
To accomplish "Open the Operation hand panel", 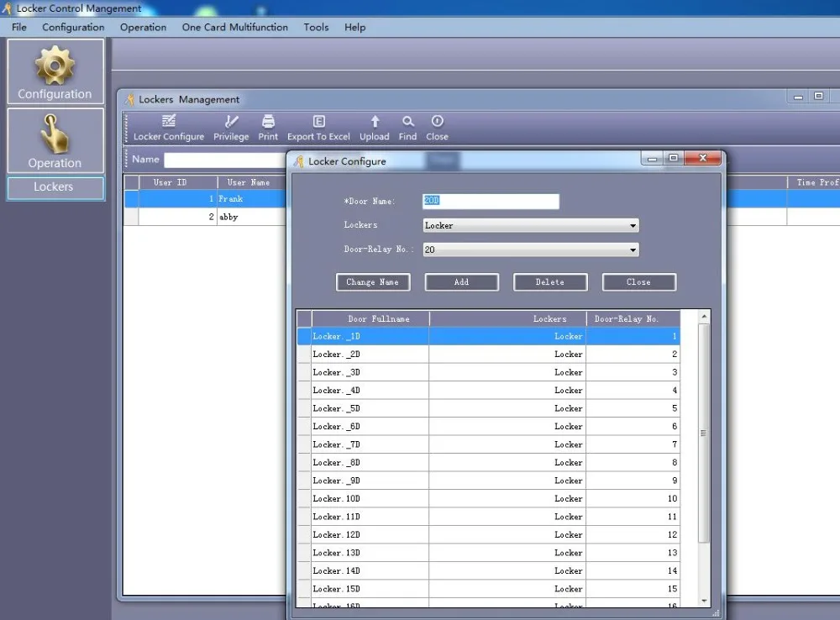I will (55, 140).
